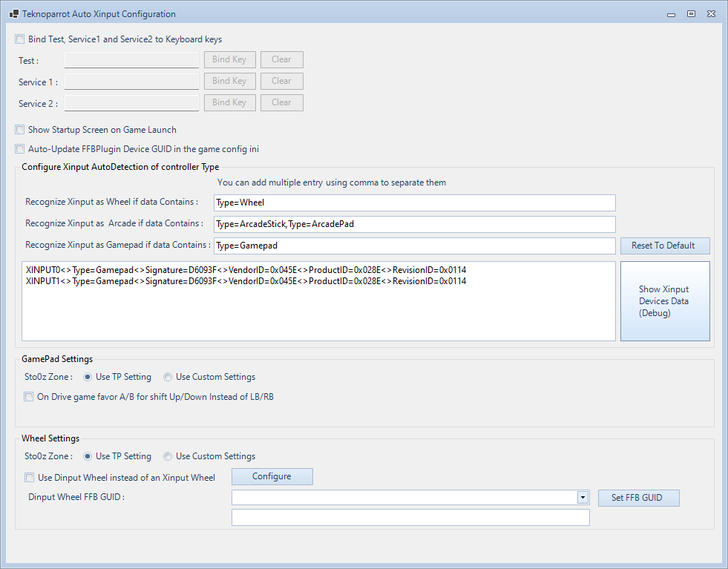The width and height of the screenshot is (728, 569).
Task: Open the Dinput Wheel FFB GUID dropdown arrow
Action: pos(583,498)
